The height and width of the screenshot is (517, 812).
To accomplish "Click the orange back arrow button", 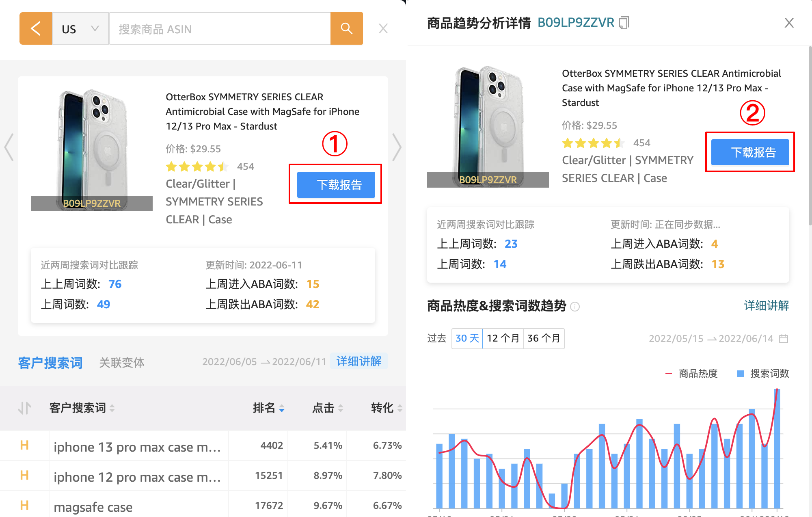I will tap(35, 28).
